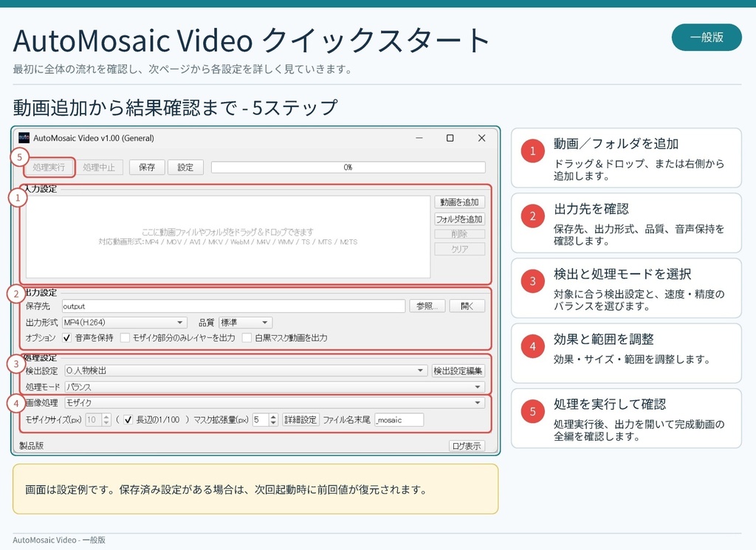
Task: Click the 検出設定編集 button
Action: [458, 370]
